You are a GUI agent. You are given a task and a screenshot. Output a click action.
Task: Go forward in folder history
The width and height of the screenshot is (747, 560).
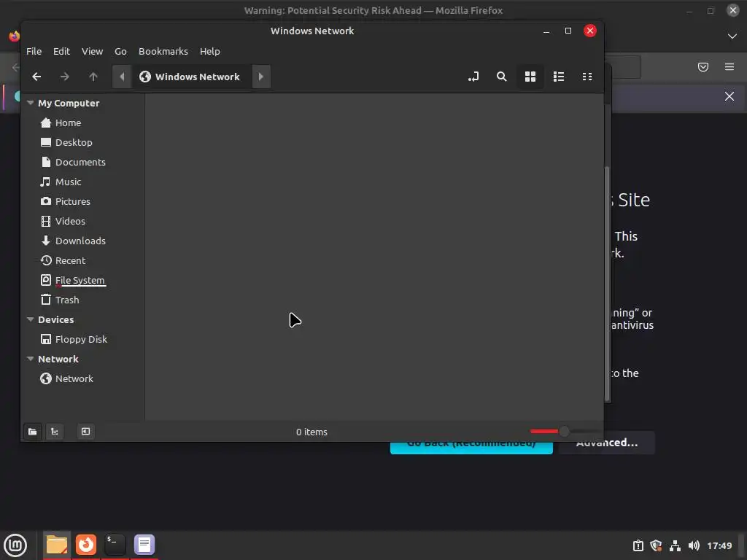[65, 77]
